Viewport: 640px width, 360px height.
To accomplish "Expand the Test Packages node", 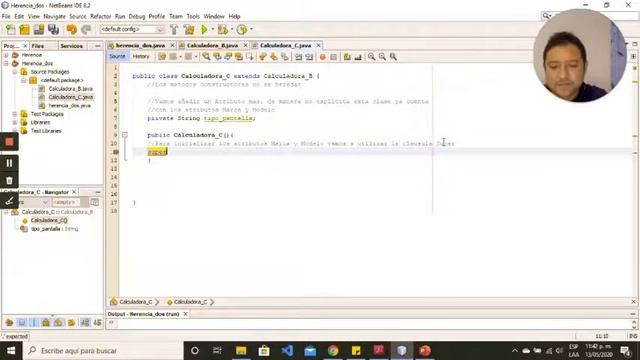I will (15, 114).
